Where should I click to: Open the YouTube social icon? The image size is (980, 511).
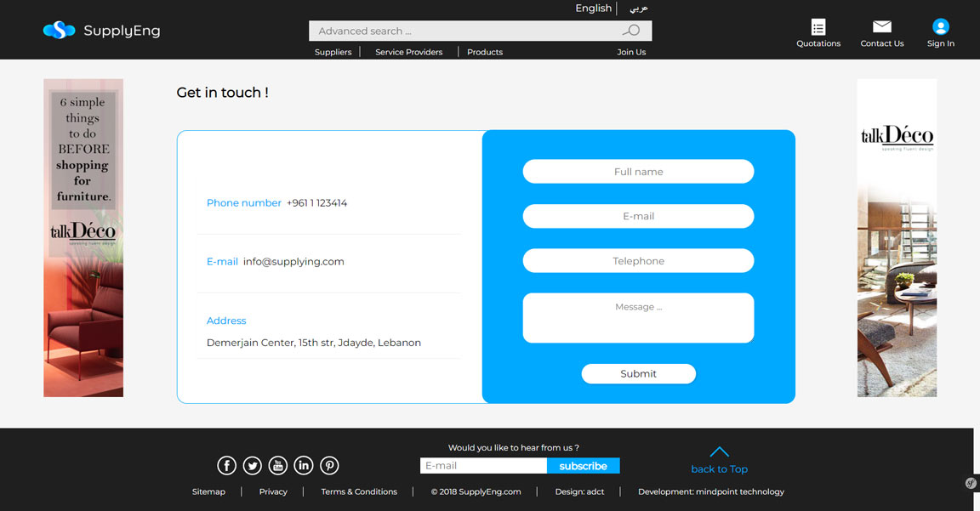tap(278, 465)
